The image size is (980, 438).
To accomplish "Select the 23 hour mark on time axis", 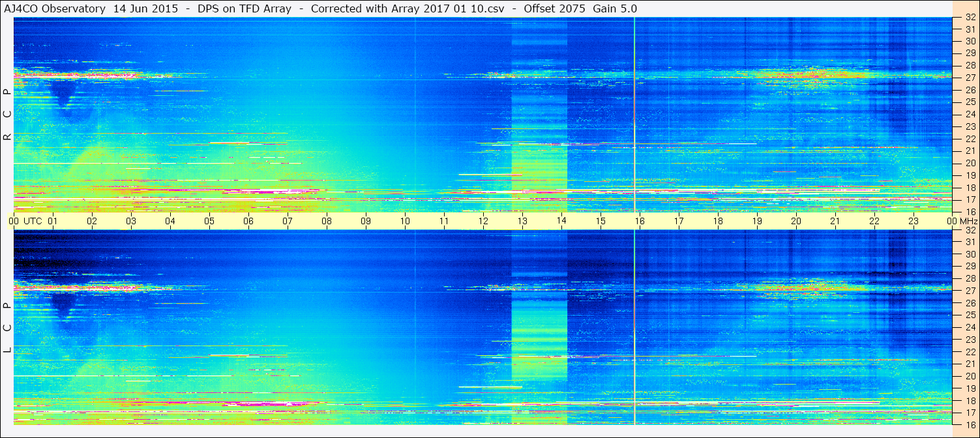I will pyautogui.click(x=913, y=221).
